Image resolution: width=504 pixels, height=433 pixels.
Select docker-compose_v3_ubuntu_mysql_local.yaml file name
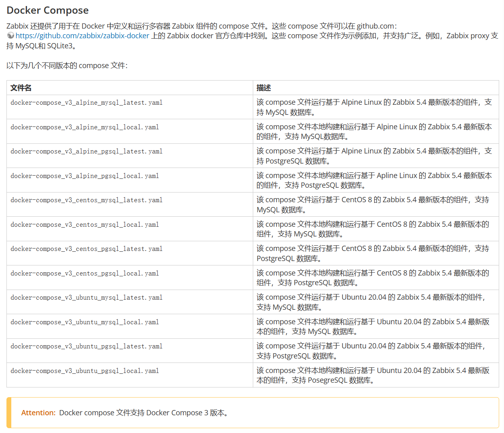pos(85,322)
